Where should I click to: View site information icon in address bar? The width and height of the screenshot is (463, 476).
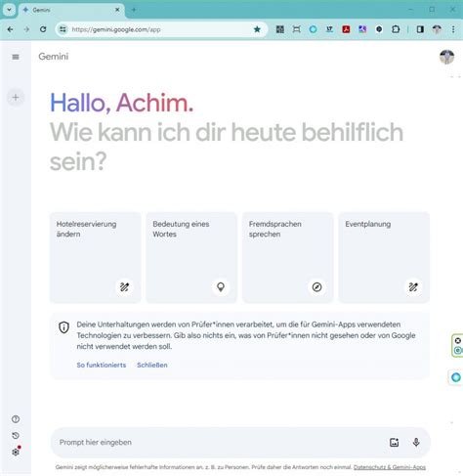pos(63,29)
